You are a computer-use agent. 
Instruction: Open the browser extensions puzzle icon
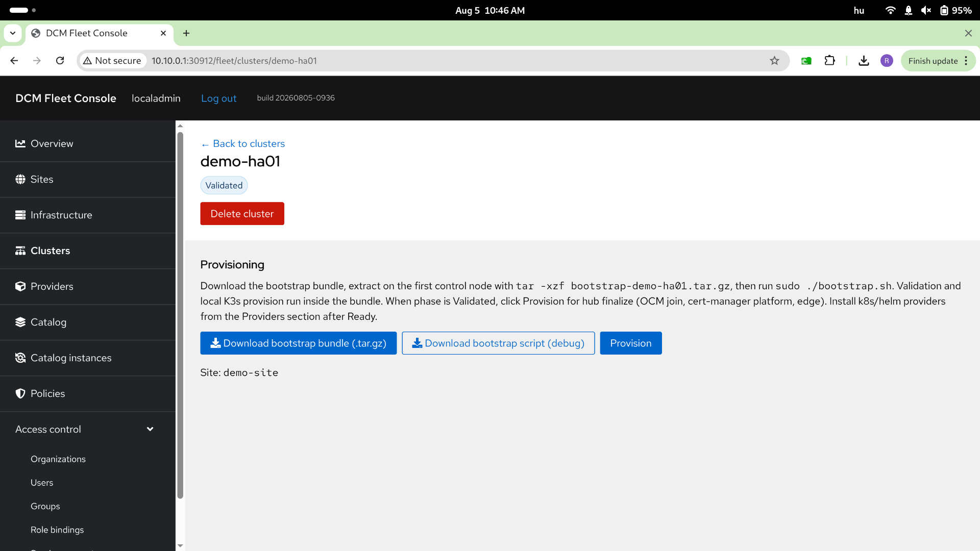pyautogui.click(x=830, y=61)
